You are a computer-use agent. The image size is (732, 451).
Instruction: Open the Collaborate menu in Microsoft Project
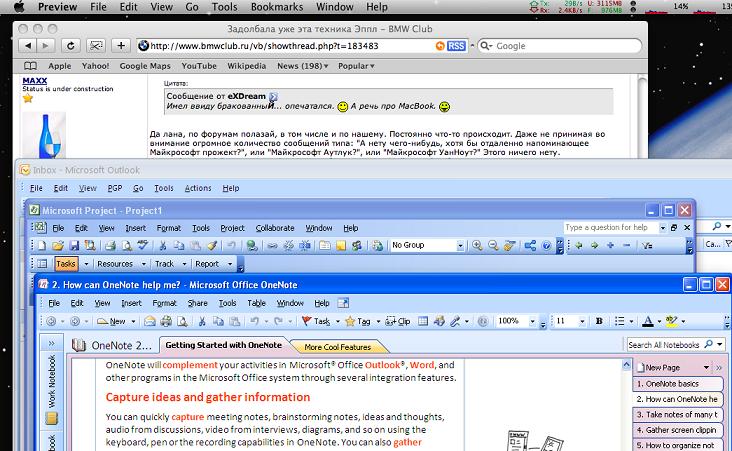275,228
